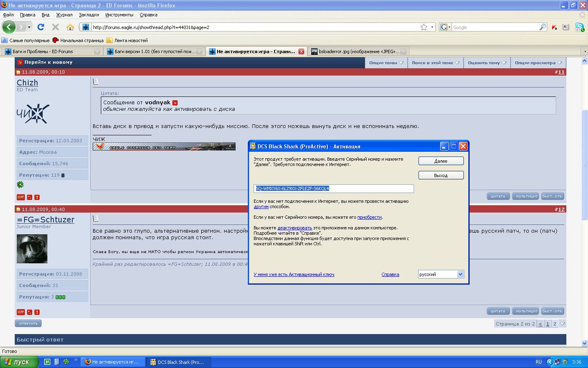Open the back/forward history dropdown arrow
The width and height of the screenshot is (588, 368).
(x=29, y=27)
